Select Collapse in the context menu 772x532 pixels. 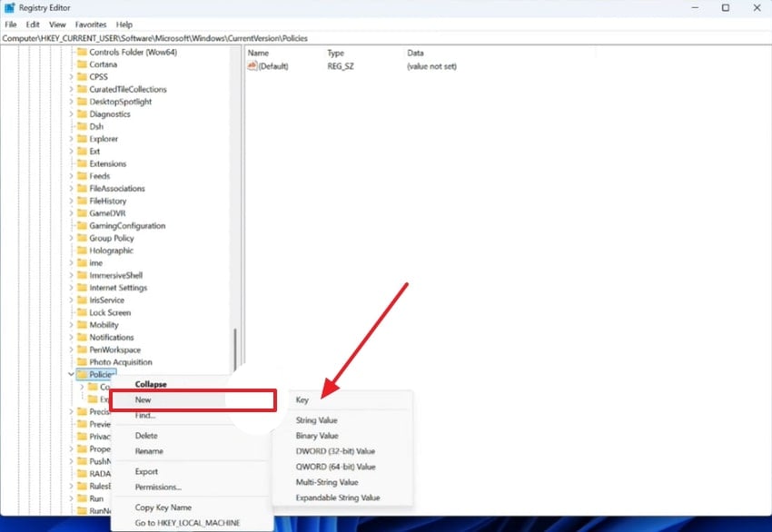click(x=150, y=384)
